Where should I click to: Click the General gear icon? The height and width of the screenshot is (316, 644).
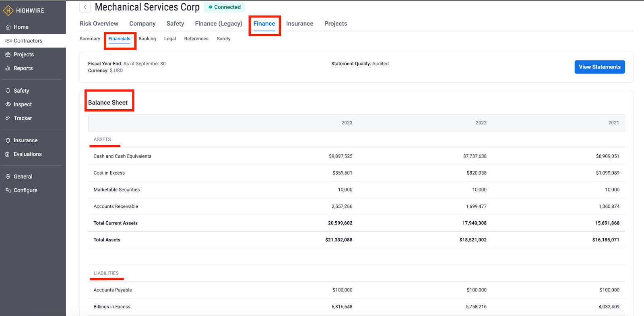8,177
